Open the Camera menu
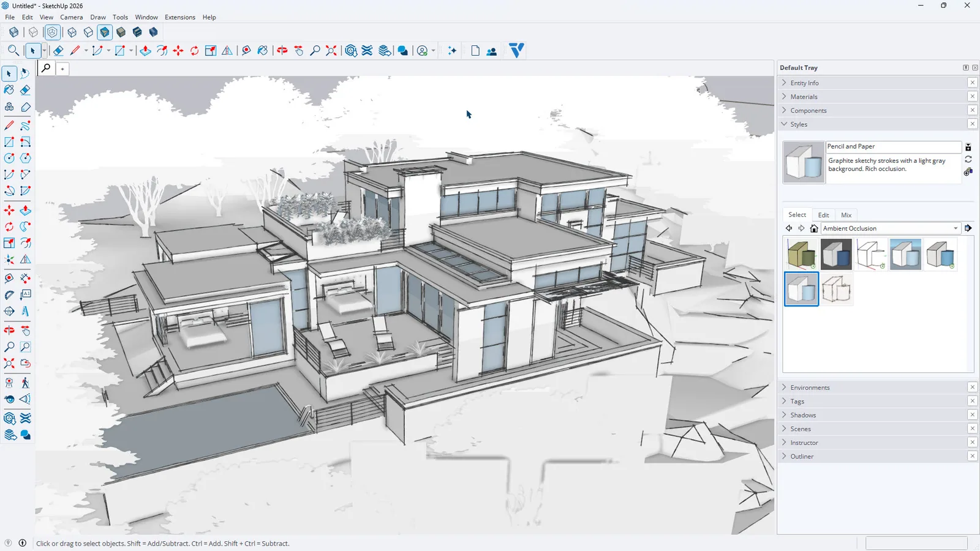Image resolution: width=980 pixels, height=551 pixels. point(71,17)
